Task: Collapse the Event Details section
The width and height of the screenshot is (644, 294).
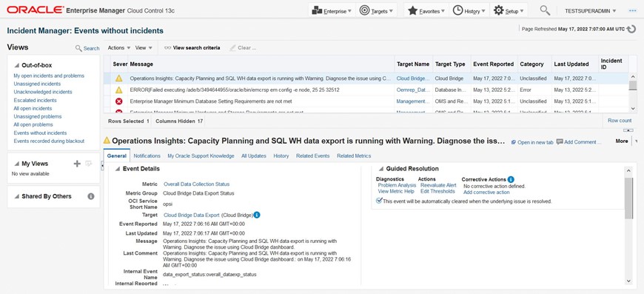Action: [118, 169]
